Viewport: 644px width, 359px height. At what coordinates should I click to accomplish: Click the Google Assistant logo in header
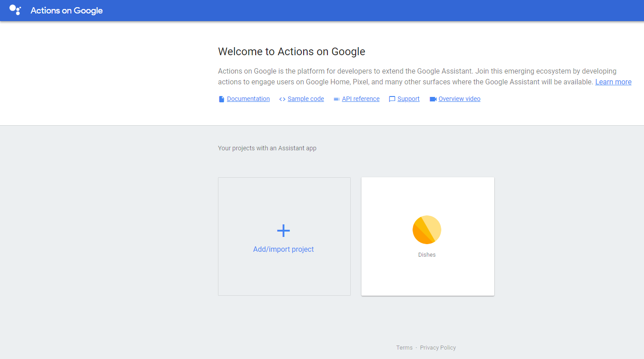click(15, 10)
